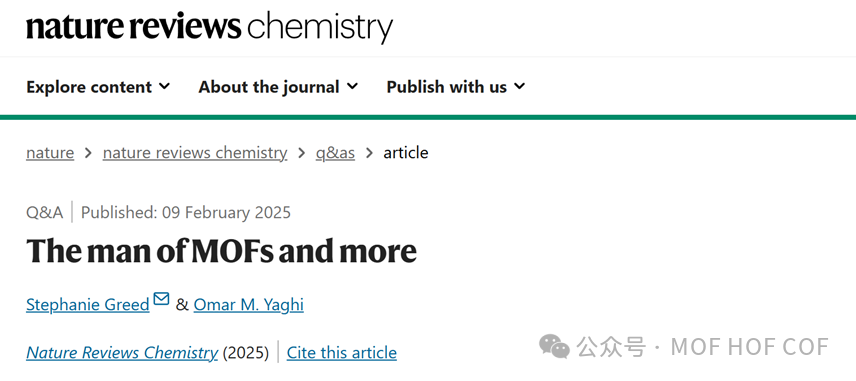Screen dimensions: 856x381
Task: Click the article title The man of MOFs and more
Action: [221, 251]
